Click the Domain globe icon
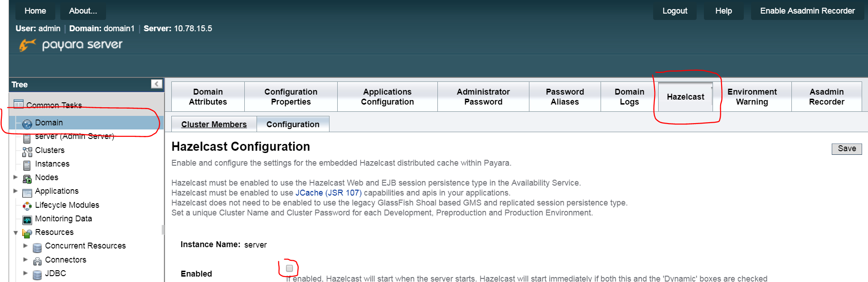868x282 pixels. click(27, 124)
